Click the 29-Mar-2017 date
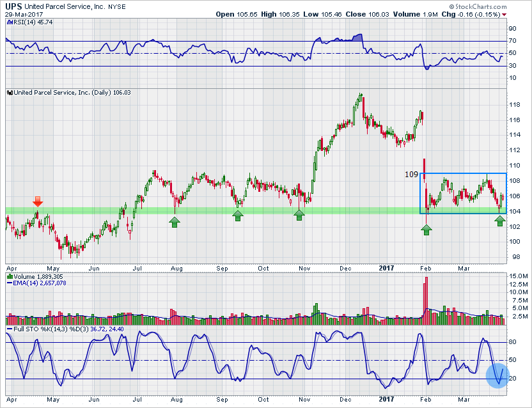 24,15
